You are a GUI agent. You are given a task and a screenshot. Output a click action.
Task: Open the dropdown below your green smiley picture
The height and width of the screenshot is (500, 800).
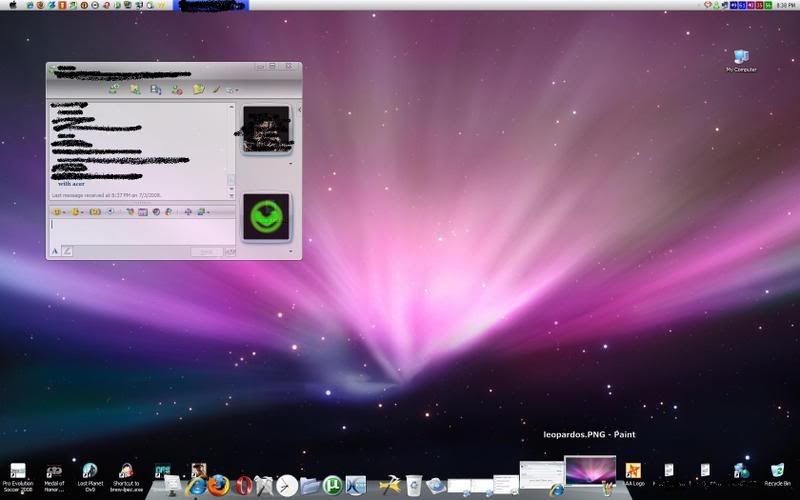click(x=291, y=251)
